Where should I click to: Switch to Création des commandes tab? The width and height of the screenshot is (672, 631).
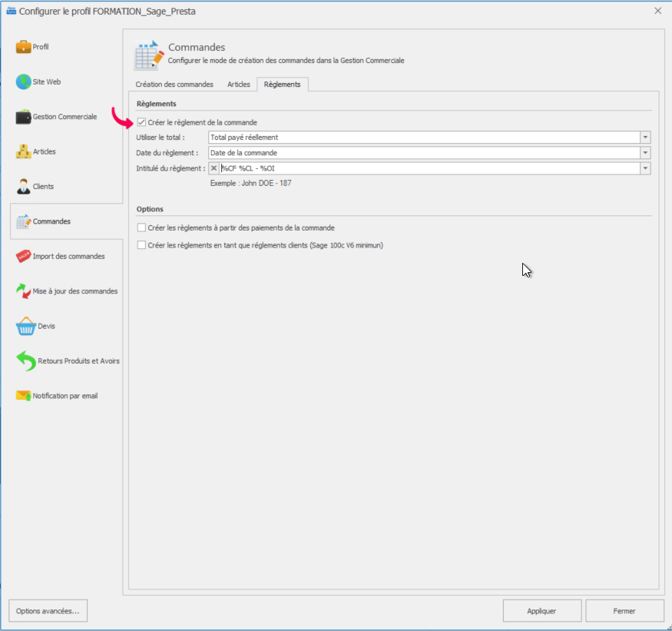pos(174,85)
